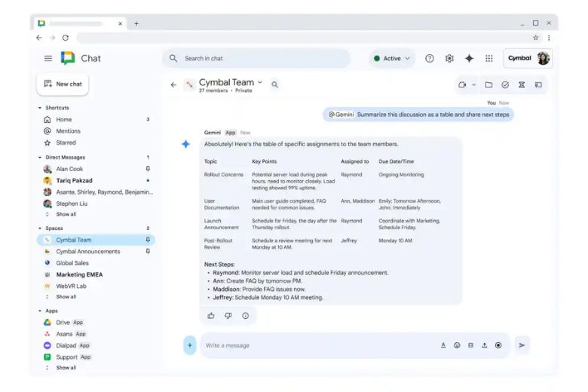Open the WebVR Lab space
This screenshot has height=392, width=588.
[x=96, y=286]
